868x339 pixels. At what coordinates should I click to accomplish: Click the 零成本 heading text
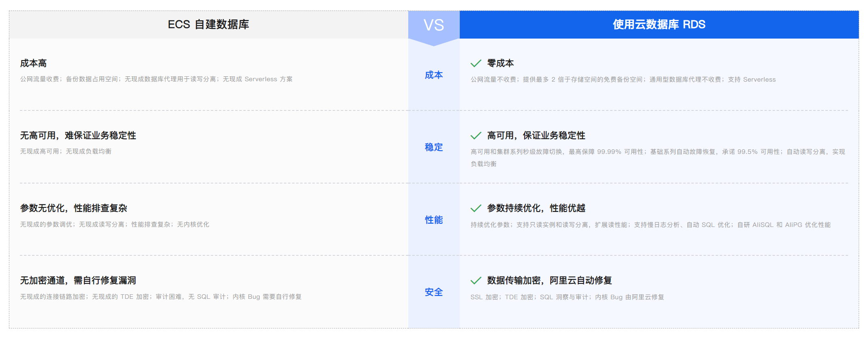500,63
